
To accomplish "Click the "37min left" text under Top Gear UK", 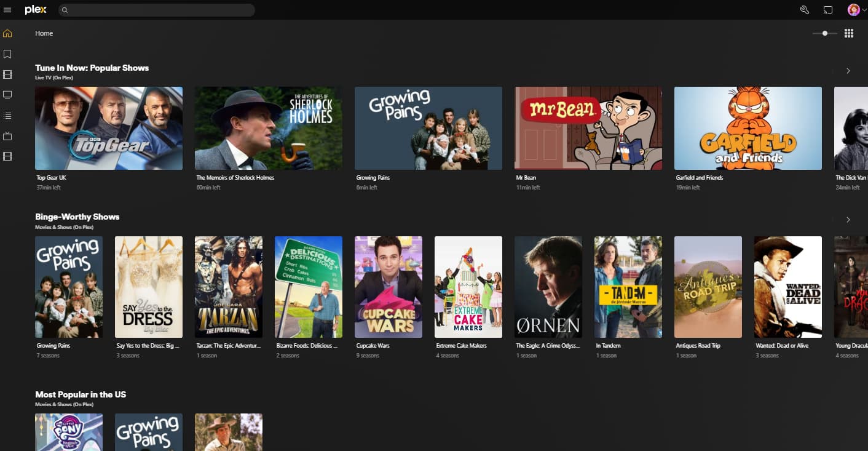I will [x=49, y=188].
